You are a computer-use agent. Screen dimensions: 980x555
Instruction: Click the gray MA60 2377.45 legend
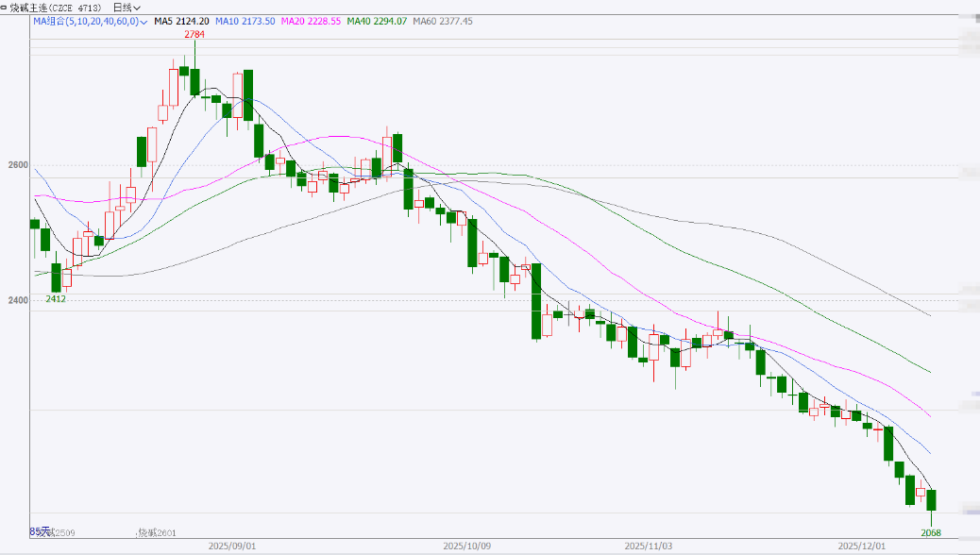click(x=443, y=21)
